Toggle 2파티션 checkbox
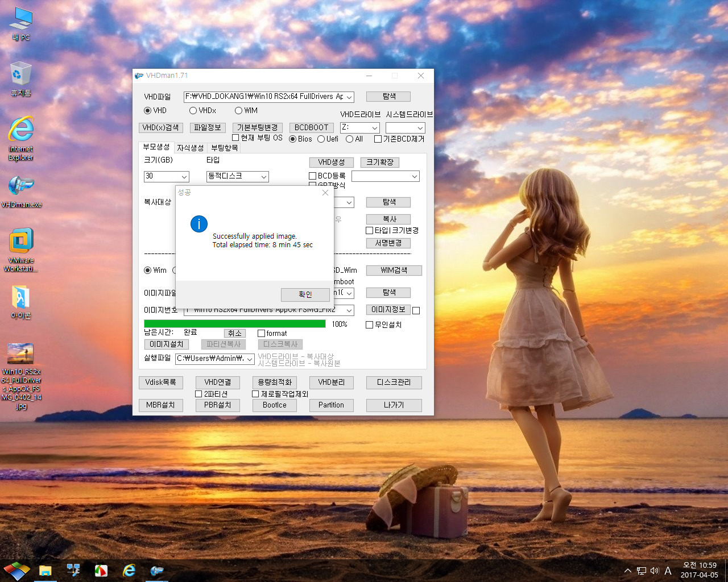 click(198, 394)
